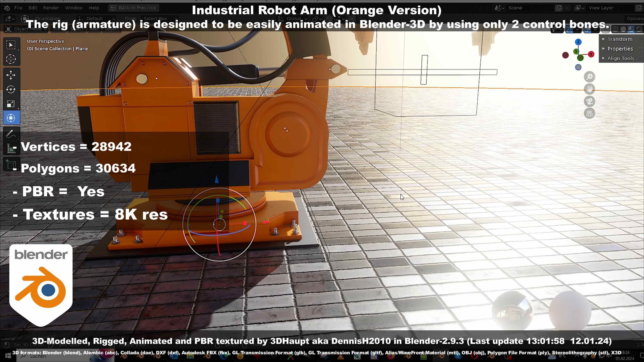644x362 pixels.
Task: Click negative Z axis dot on gizmo
Action: point(578,67)
